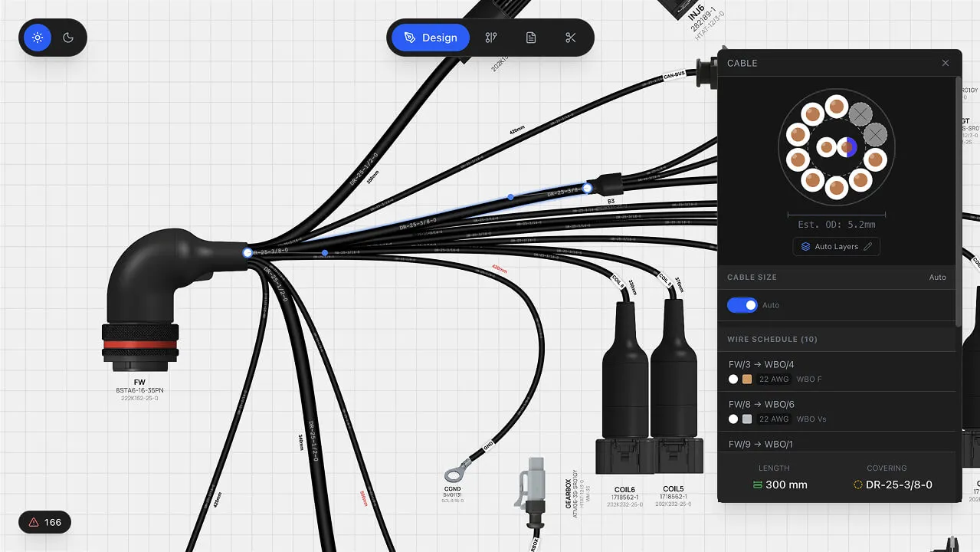Click the green length icon beside 300 mm
Screen dimensions: 980x552
tap(757, 485)
